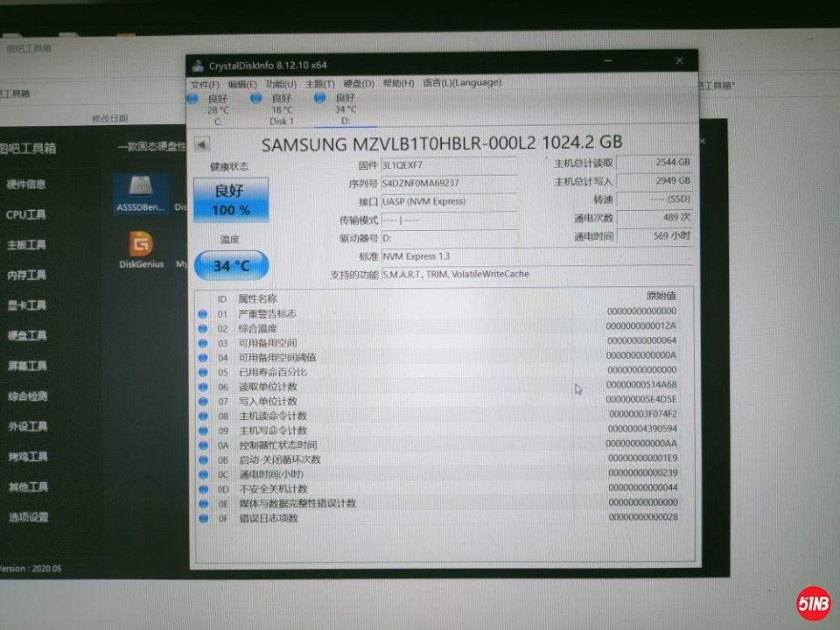Click the status dot for attribute 0F

pyautogui.click(x=202, y=518)
